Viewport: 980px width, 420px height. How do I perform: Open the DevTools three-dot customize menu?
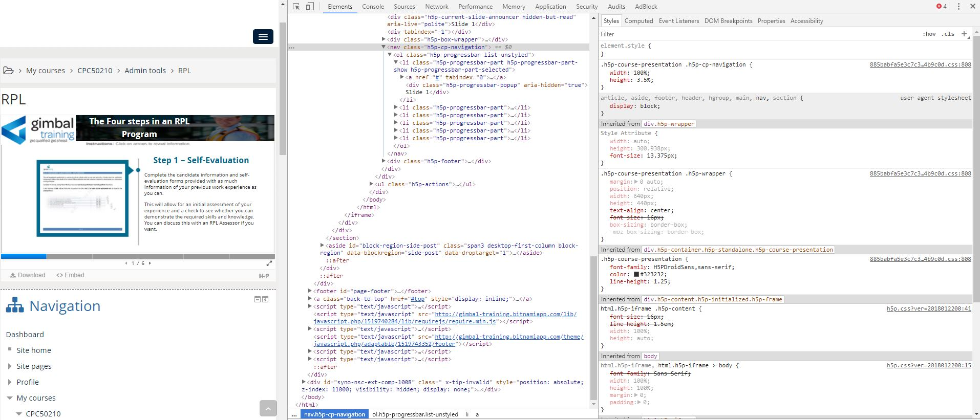point(958,7)
